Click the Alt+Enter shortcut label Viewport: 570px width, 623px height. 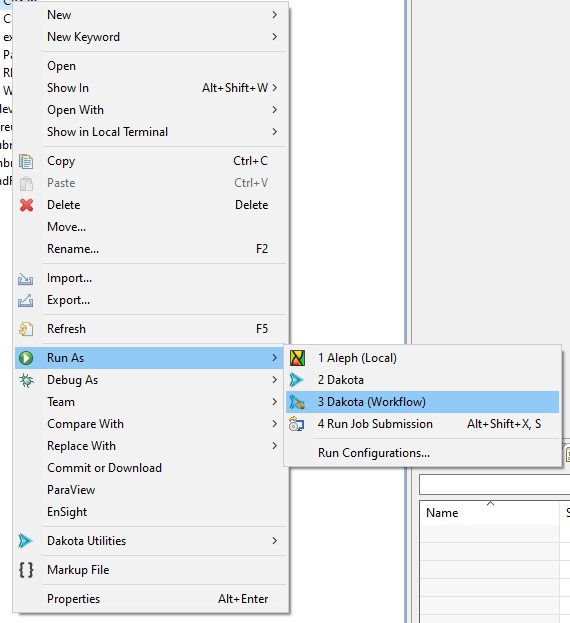(243, 599)
